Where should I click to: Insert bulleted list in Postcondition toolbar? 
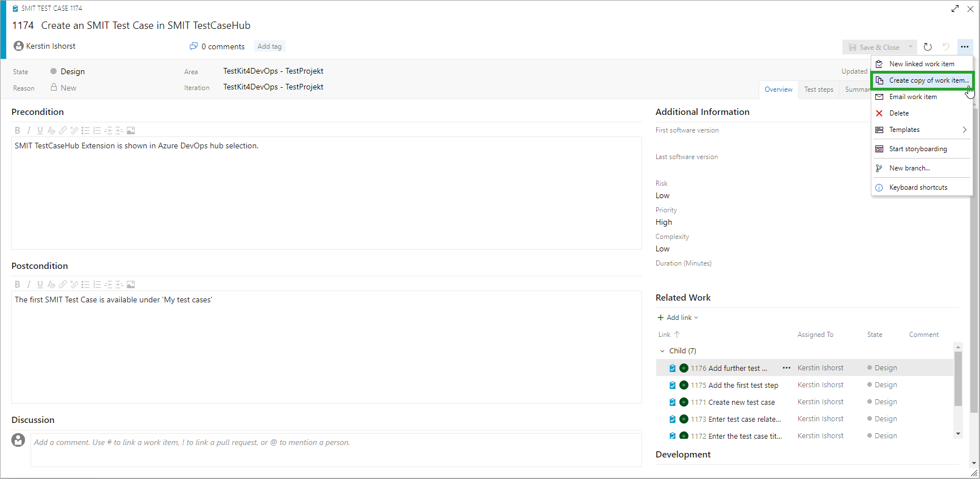[x=85, y=285]
